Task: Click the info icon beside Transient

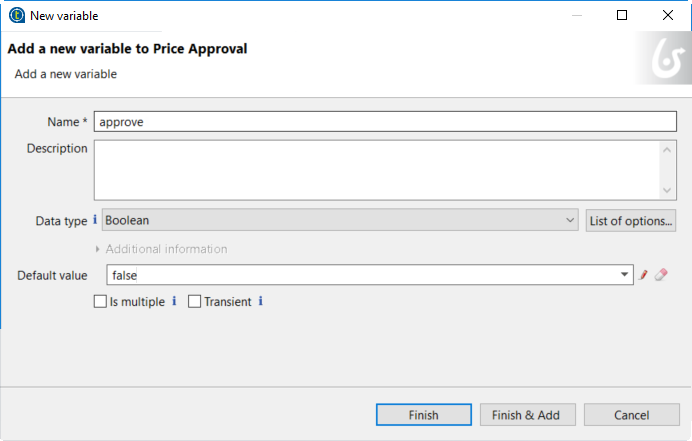Action: (261, 301)
